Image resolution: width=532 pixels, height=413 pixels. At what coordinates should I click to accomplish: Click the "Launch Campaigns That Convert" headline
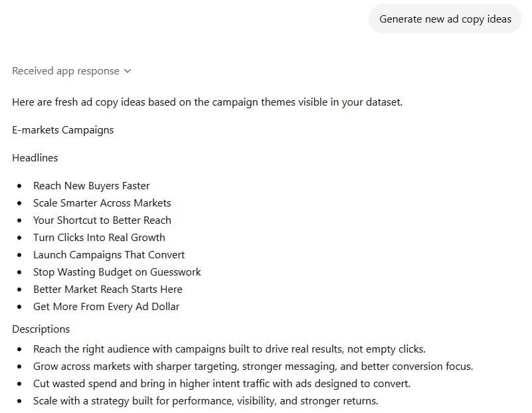[109, 255]
